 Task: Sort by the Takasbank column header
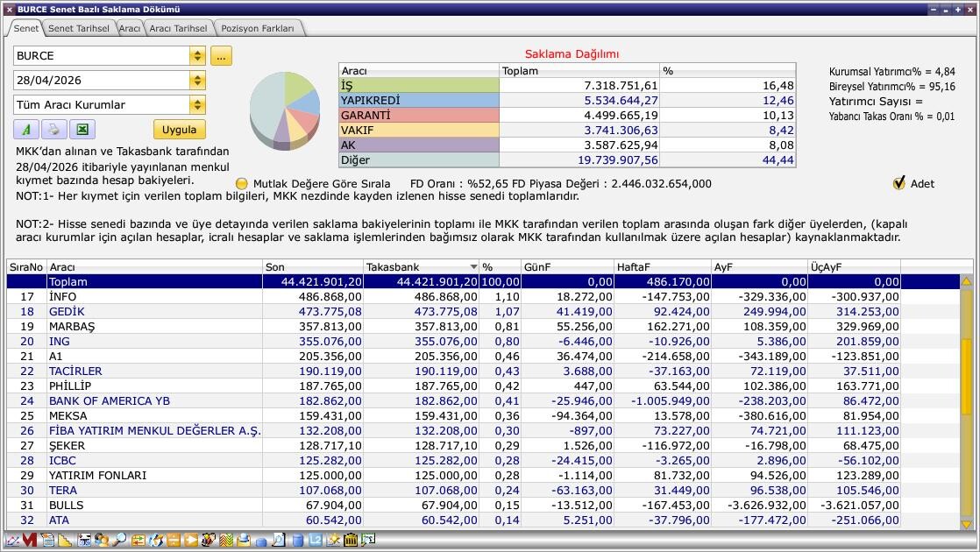coord(421,266)
